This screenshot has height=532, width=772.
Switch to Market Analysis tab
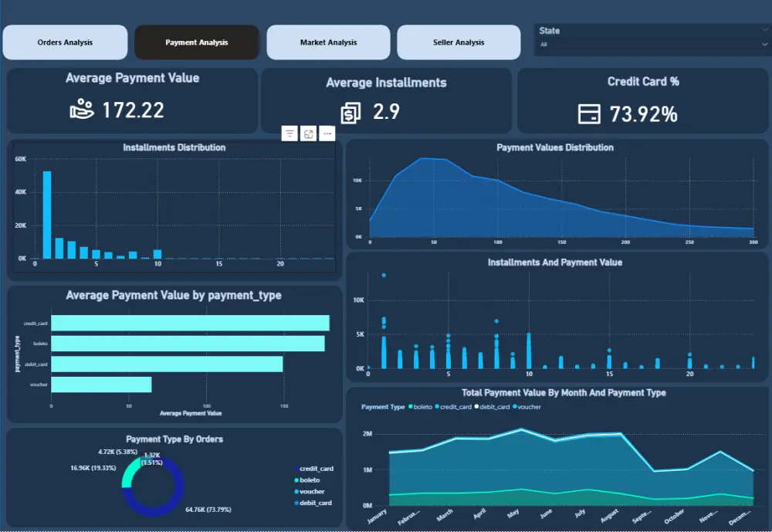[328, 42]
